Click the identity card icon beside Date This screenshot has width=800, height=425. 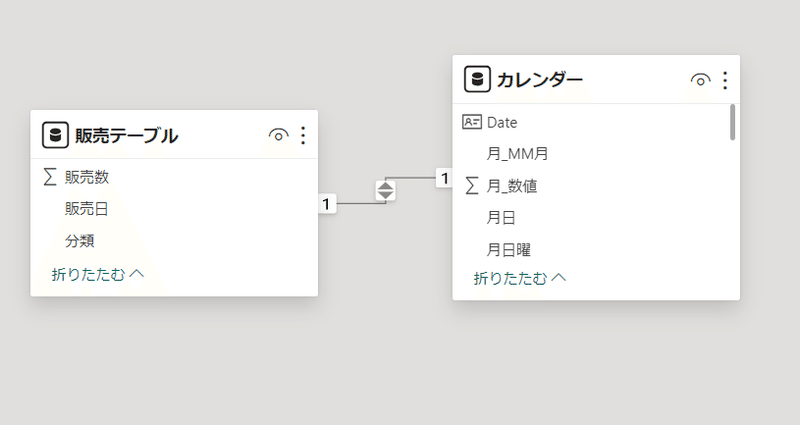(x=471, y=122)
